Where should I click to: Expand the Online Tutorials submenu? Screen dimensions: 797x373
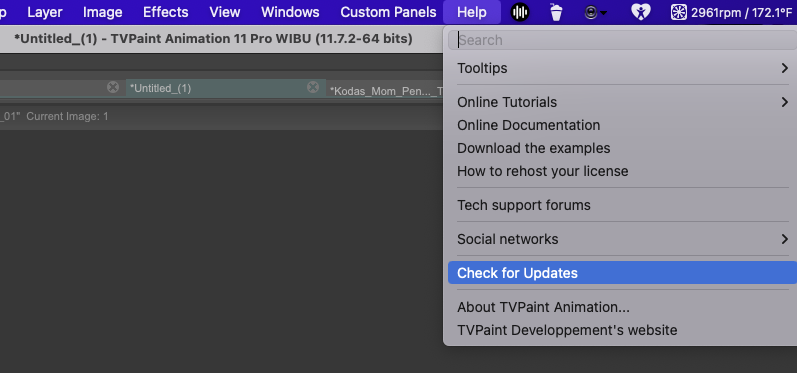pyautogui.click(x=622, y=102)
